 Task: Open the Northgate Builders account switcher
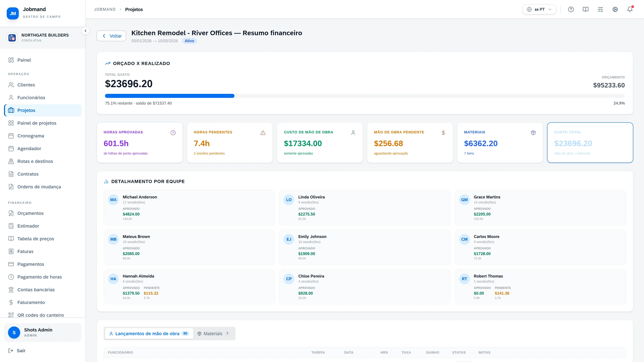point(43,38)
